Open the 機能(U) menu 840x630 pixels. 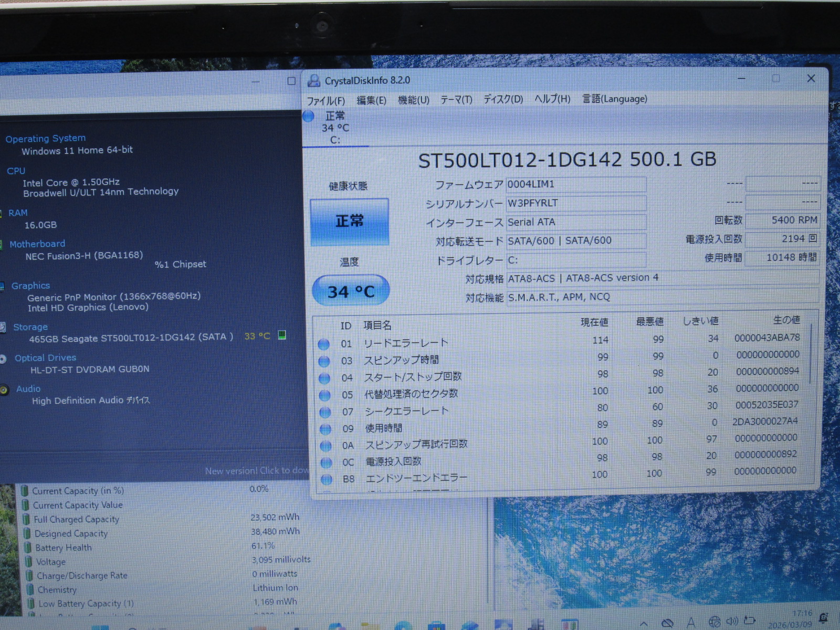(x=413, y=100)
